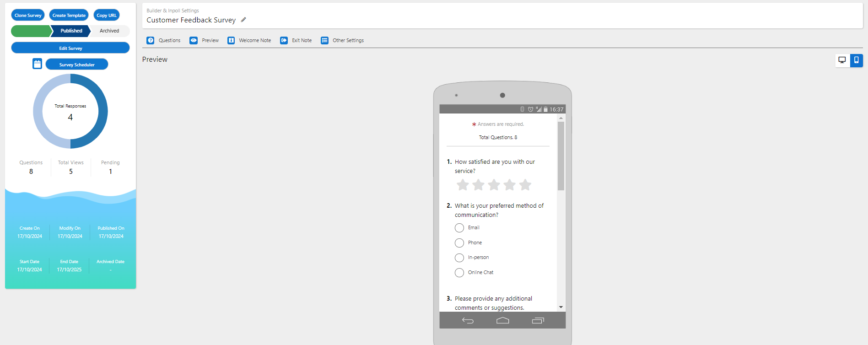The width and height of the screenshot is (868, 345).
Task: Tap the phone recent apps icon
Action: pyautogui.click(x=538, y=320)
